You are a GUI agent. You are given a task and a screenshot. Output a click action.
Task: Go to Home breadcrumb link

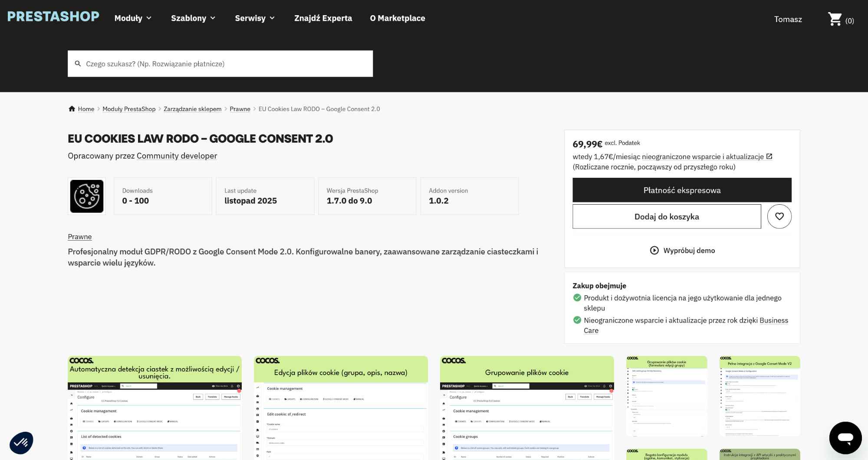[86, 109]
